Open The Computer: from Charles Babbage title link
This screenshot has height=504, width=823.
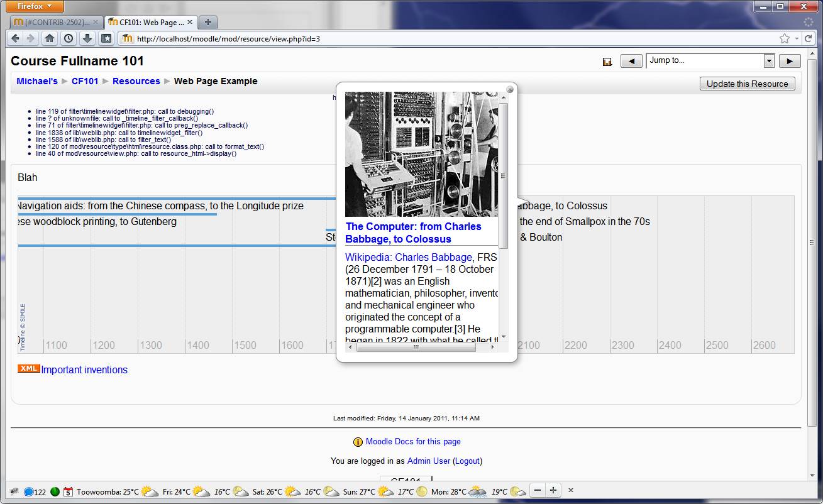(x=413, y=233)
